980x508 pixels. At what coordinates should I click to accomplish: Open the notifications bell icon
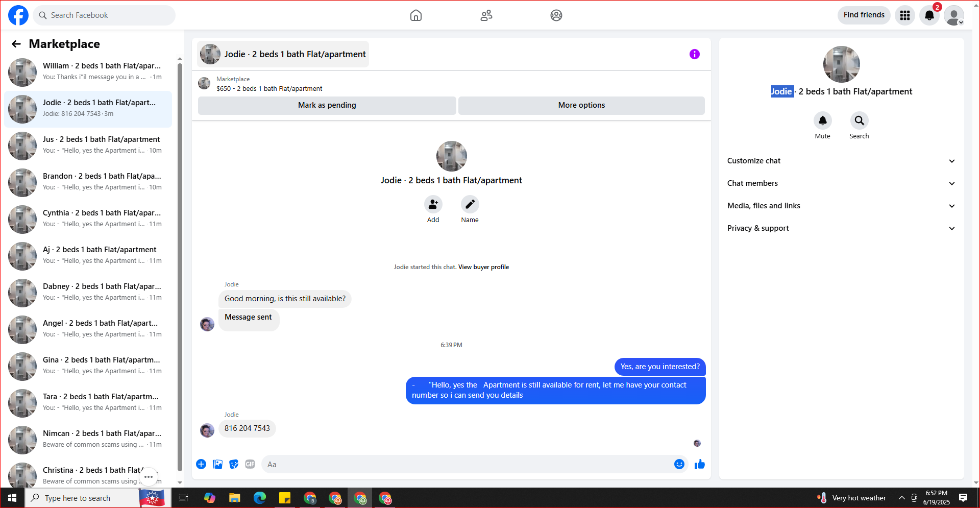[929, 15]
